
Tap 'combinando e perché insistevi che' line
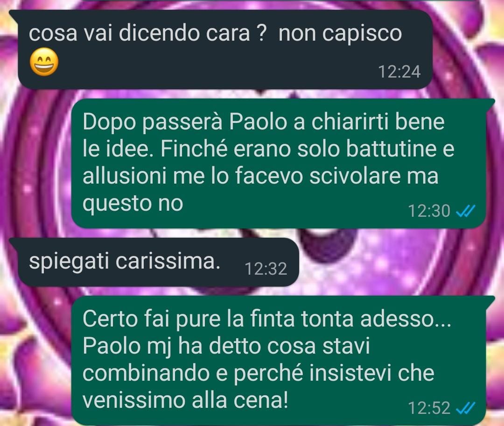[x=259, y=374]
